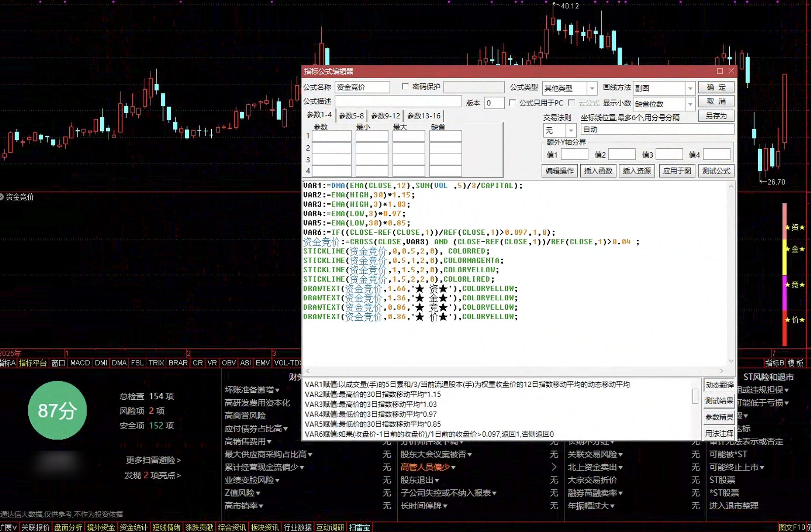Select the 参数精灵 side tab
The image size is (811, 532).
click(719, 417)
